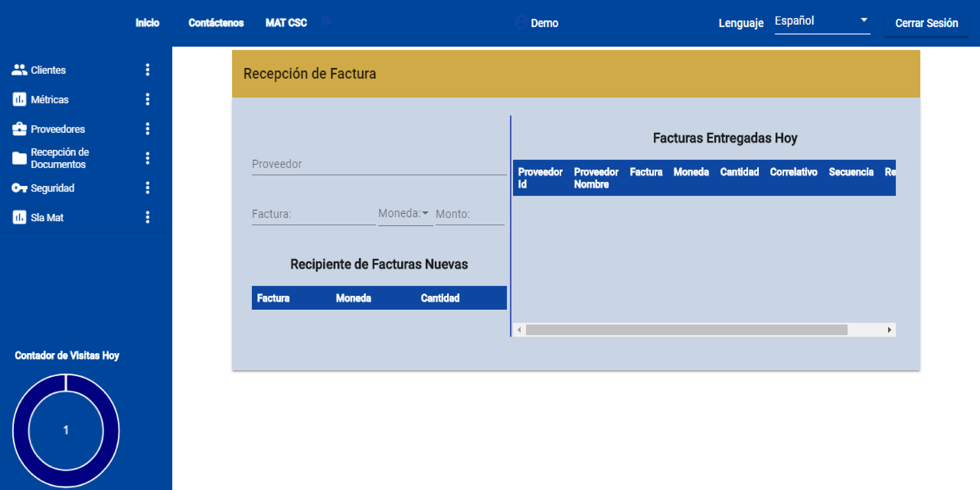Viewport: 980px width, 490px height.
Task: Open the Proveedores three-dot menu
Action: (148, 129)
